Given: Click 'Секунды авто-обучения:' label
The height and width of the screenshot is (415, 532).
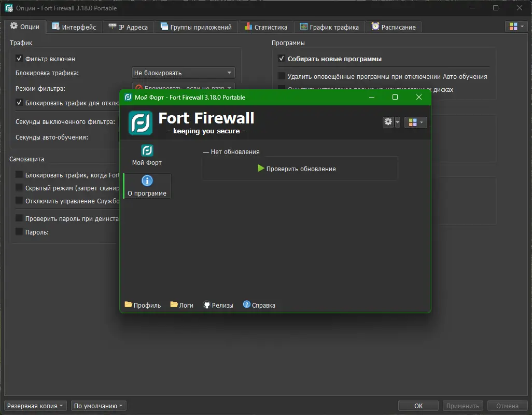Looking at the screenshot, I should tap(52, 137).
